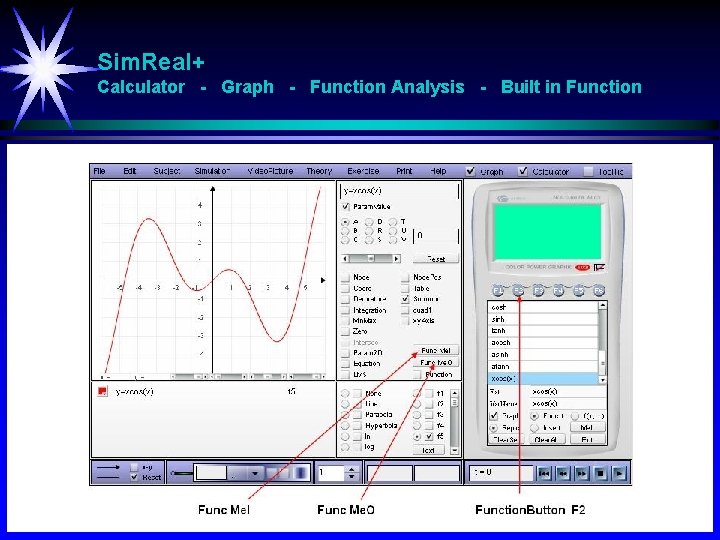Viewport: 720px width, 540px height.
Task: Select 'tanh' in the calculator function list
Action: pyautogui.click(x=543, y=331)
